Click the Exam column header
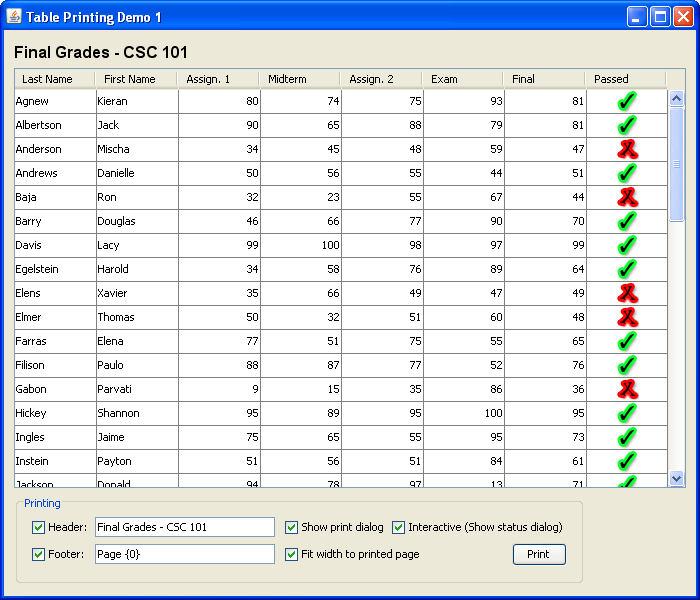Screen dimensions: 700x600 (x=462, y=79)
